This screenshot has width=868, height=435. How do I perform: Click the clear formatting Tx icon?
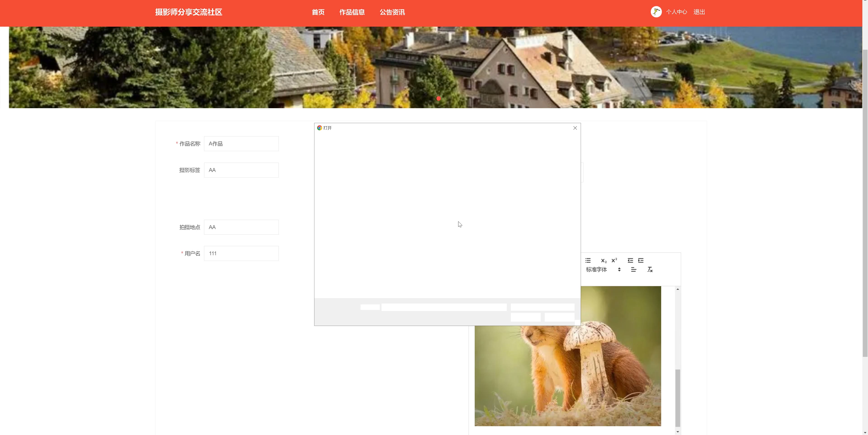click(x=650, y=269)
